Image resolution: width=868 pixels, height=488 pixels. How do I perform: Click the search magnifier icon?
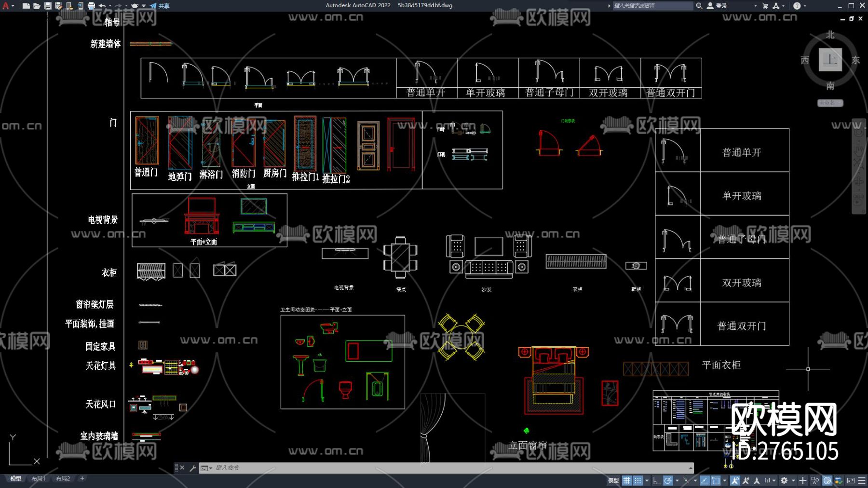pyautogui.click(x=699, y=6)
